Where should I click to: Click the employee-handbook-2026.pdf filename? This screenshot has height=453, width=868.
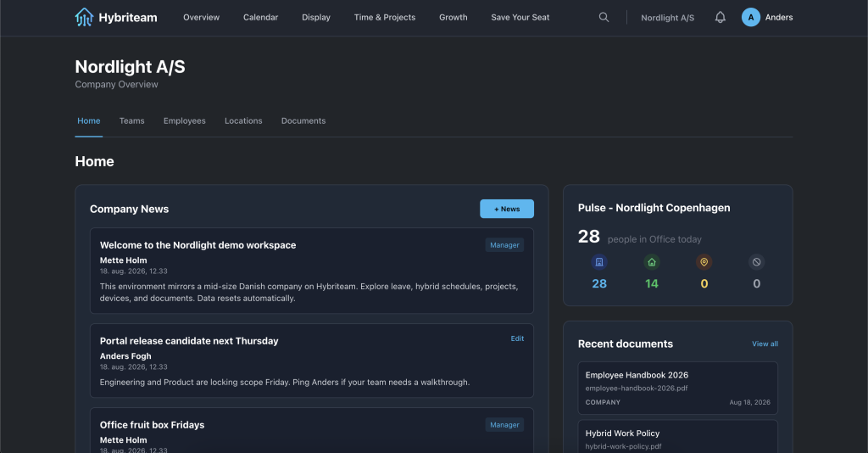click(636, 389)
